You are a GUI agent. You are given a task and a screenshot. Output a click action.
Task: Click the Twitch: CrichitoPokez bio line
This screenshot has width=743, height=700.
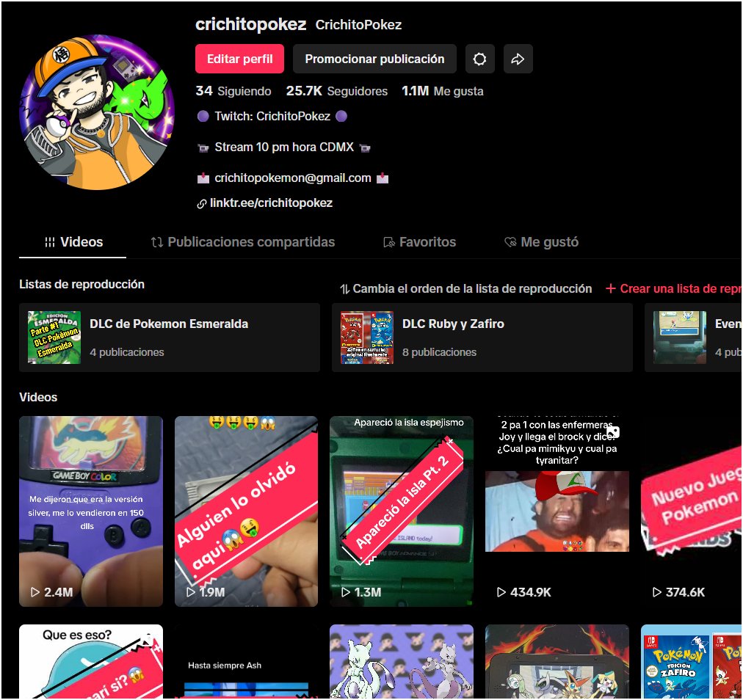point(272,116)
